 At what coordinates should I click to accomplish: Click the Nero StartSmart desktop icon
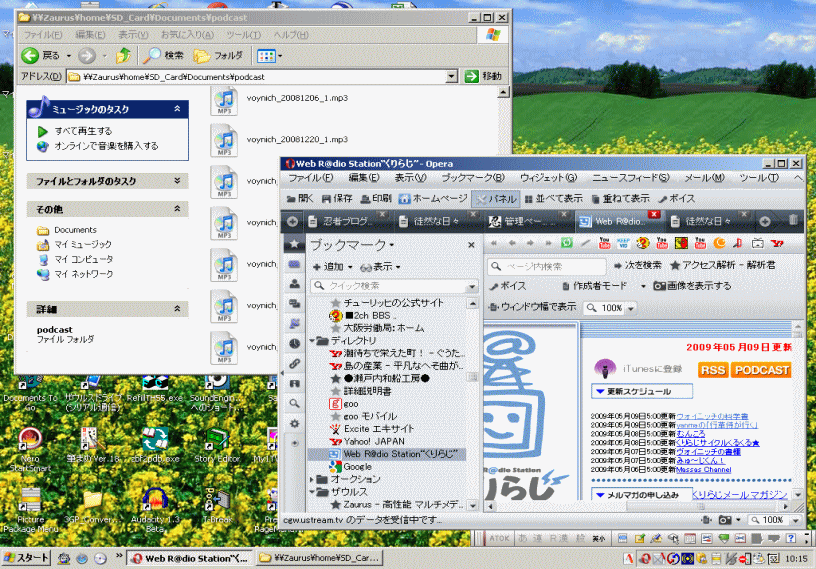pyautogui.click(x=30, y=438)
